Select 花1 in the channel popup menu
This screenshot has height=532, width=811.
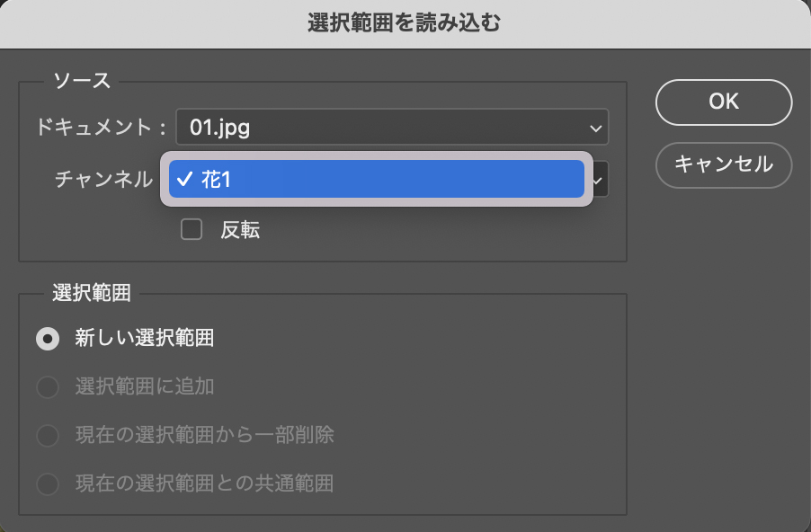[x=377, y=179]
